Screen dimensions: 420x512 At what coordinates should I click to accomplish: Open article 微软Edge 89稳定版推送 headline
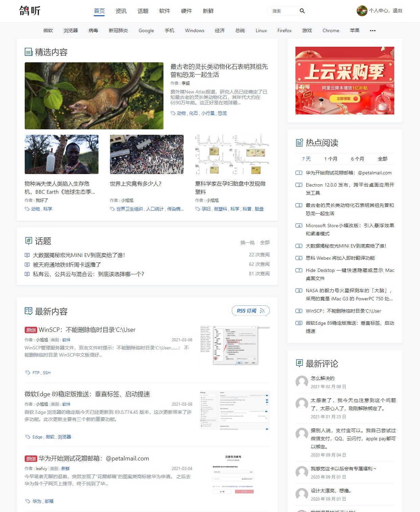click(87, 394)
